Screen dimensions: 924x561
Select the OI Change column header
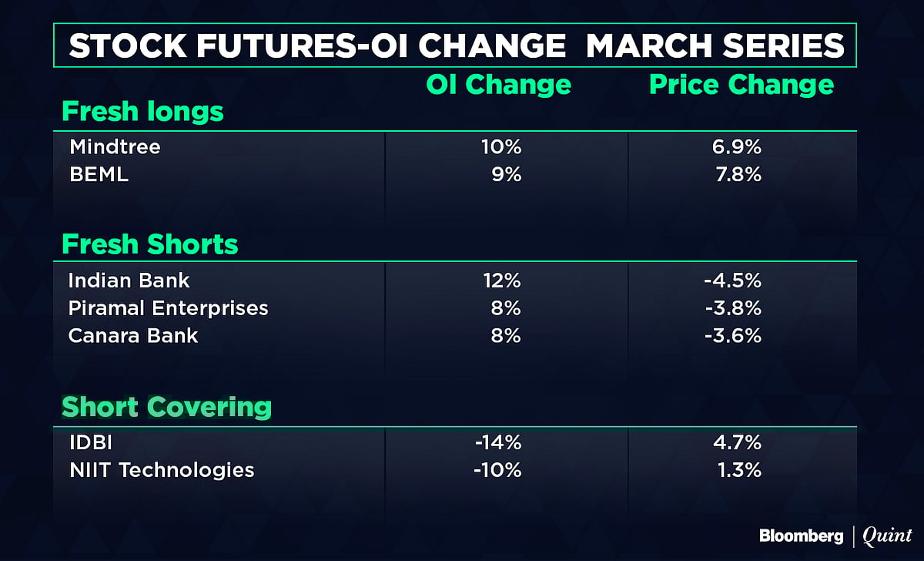click(x=498, y=84)
